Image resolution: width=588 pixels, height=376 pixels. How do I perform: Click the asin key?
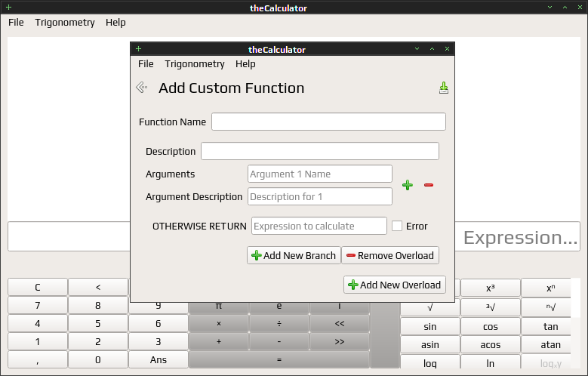pos(430,344)
